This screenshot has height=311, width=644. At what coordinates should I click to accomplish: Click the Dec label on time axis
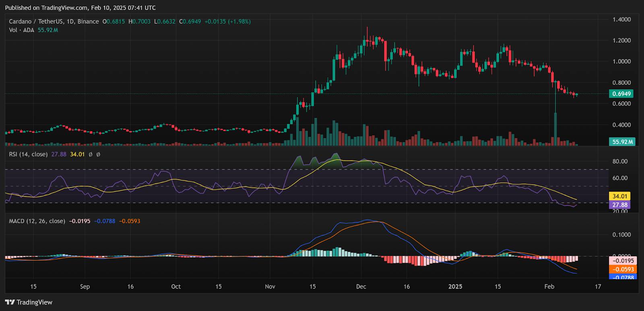pyautogui.click(x=361, y=286)
